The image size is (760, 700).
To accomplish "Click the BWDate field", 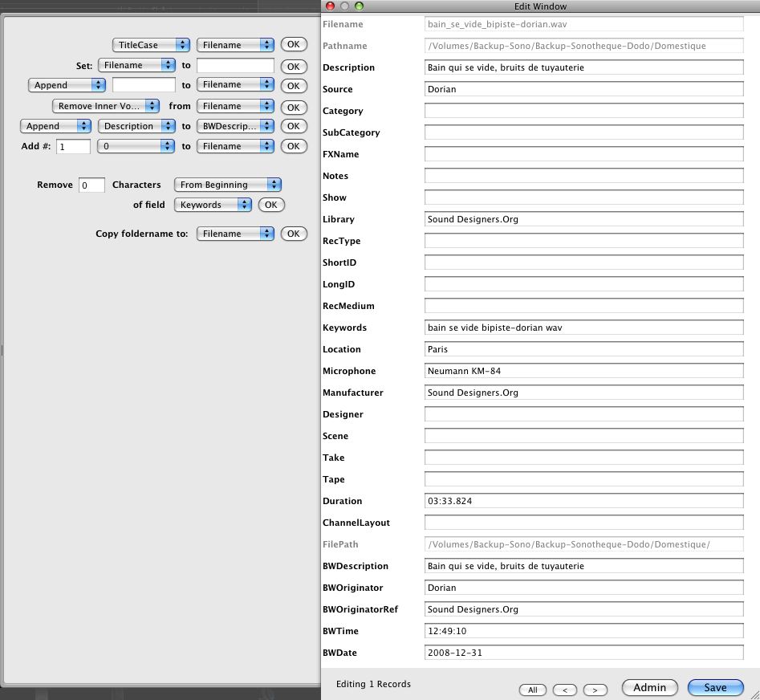I will pyautogui.click(x=583, y=653).
